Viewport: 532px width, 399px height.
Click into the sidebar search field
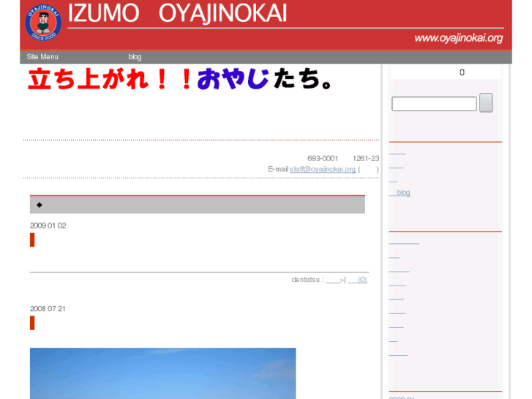pyautogui.click(x=434, y=103)
